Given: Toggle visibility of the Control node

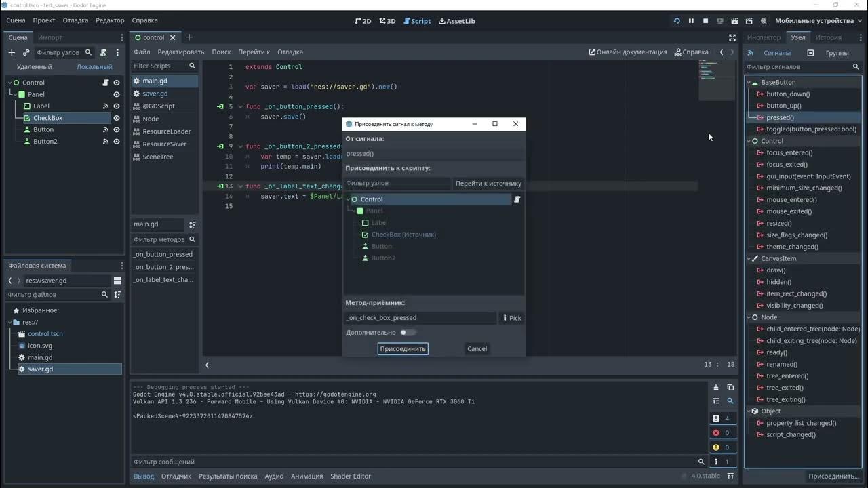Looking at the screenshot, I should (117, 83).
